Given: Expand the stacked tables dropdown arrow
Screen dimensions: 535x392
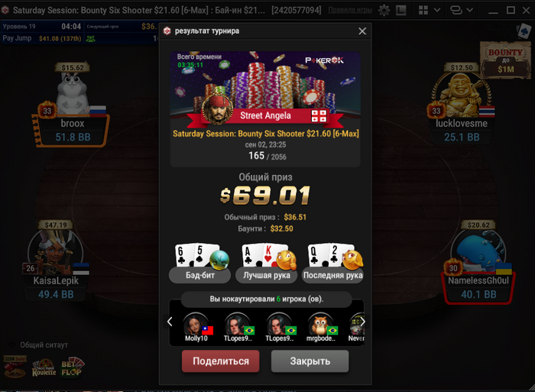Looking at the screenshot, I should (x=470, y=10).
